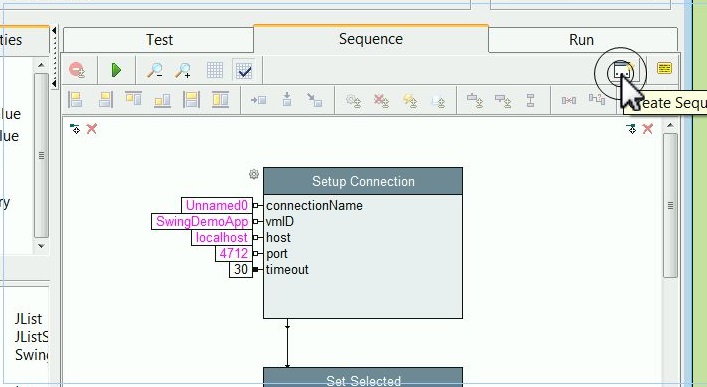This screenshot has width=707, height=387.
Task: Edit the SwingDemoApp vmID value
Action: click(x=202, y=221)
